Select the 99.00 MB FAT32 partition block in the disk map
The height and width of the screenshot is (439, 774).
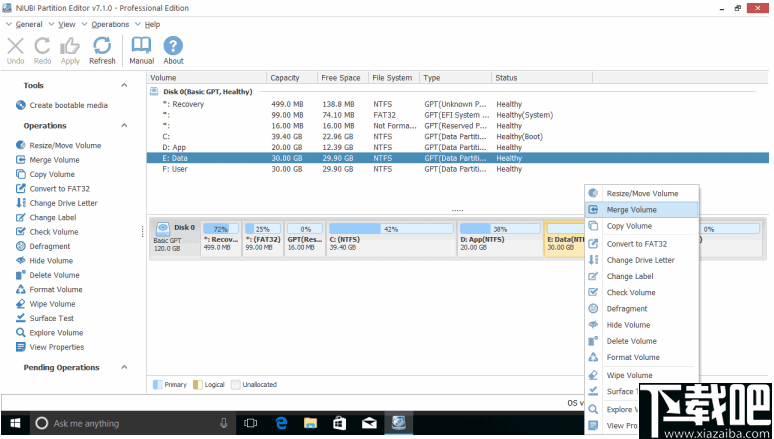click(x=263, y=239)
